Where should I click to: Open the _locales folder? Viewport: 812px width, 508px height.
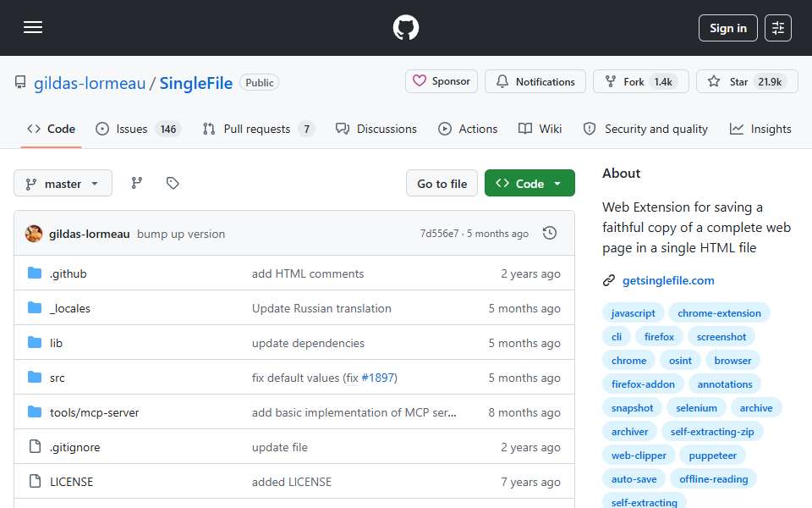click(x=70, y=308)
